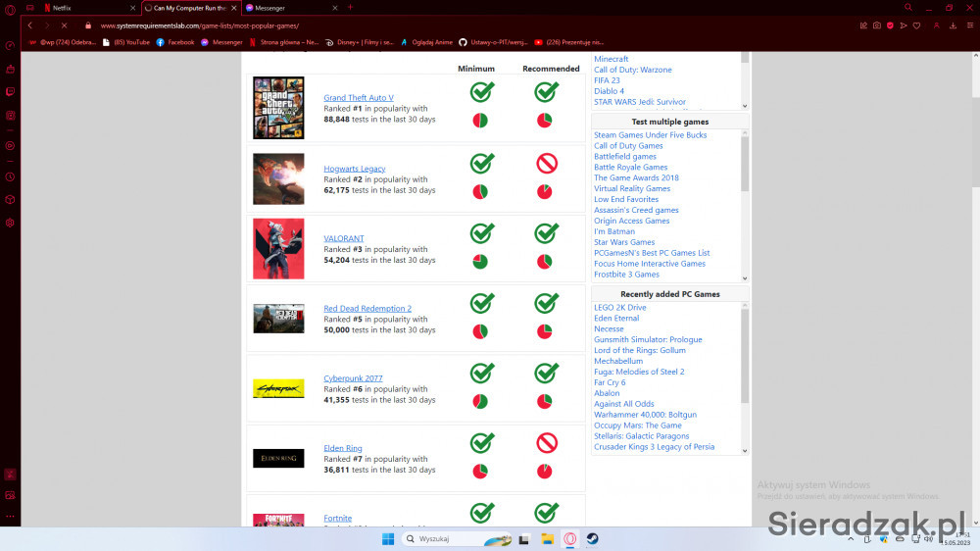The width and height of the screenshot is (980, 551).
Task: Open the sidebar history clock icon
Action: coord(10,177)
